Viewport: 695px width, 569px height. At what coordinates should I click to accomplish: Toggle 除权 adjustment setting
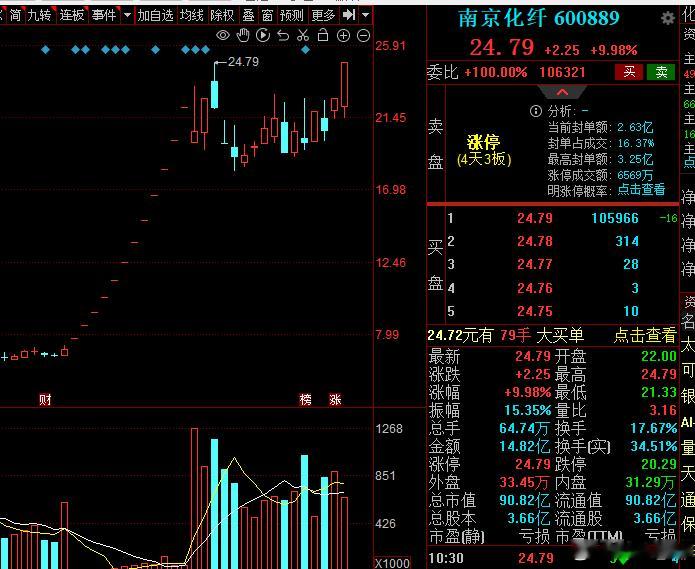click(223, 16)
